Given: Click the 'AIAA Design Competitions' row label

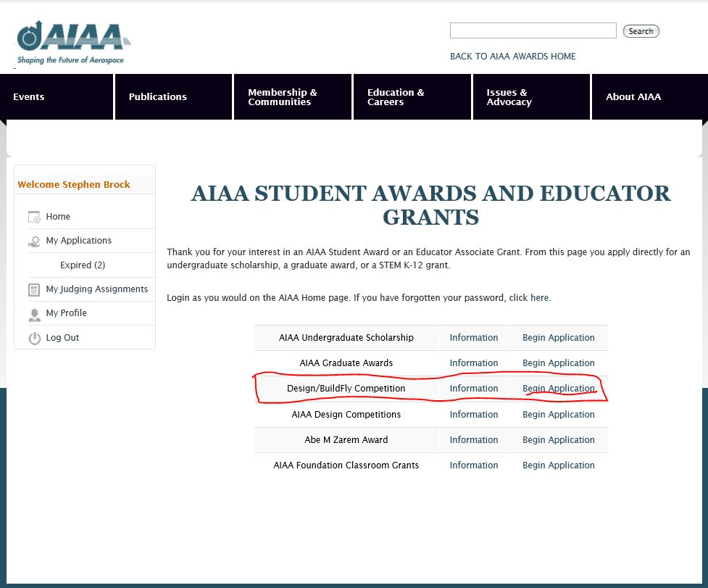Looking at the screenshot, I should tap(346, 414).
